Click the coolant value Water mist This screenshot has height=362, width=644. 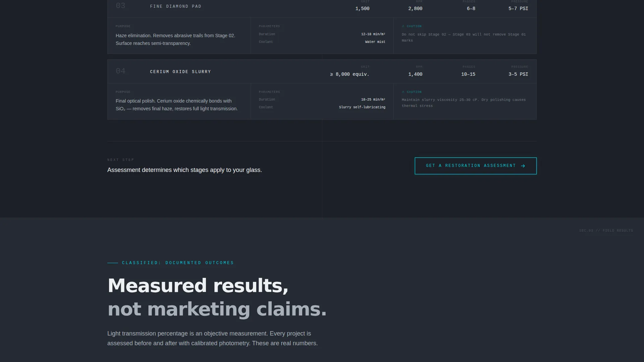coord(375,42)
